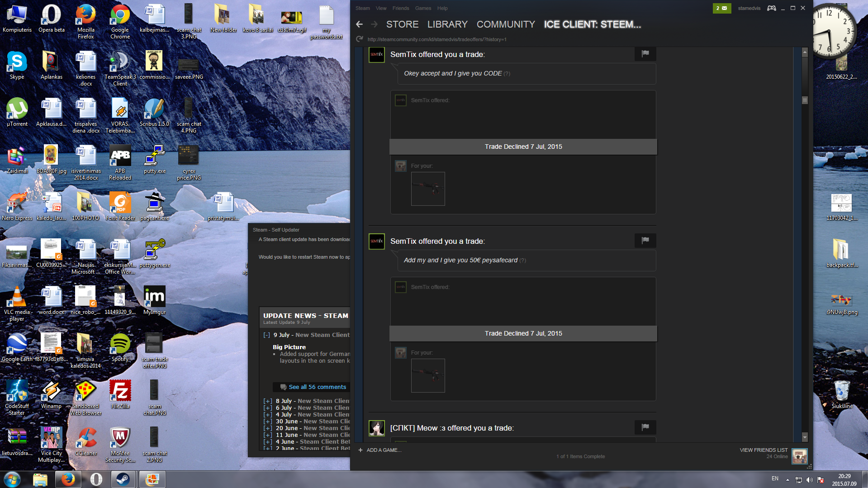Select the weapon item thumbnail in first offer
The width and height of the screenshot is (868, 488).
click(427, 189)
